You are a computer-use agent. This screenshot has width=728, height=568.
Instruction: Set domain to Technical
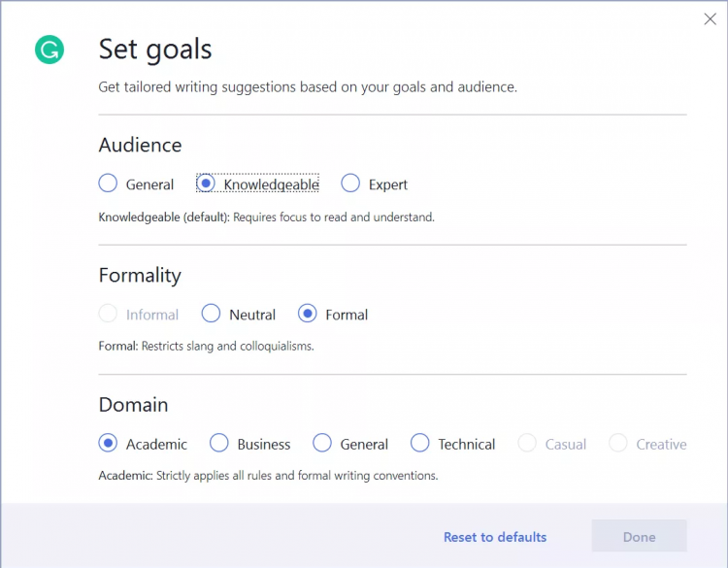420,444
